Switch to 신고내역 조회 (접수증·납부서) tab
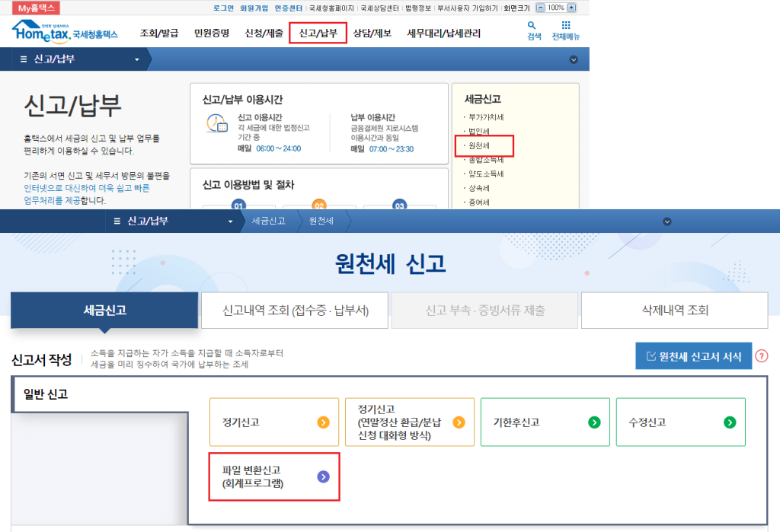The height and width of the screenshot is (532, 780). [x=295, y=311]
